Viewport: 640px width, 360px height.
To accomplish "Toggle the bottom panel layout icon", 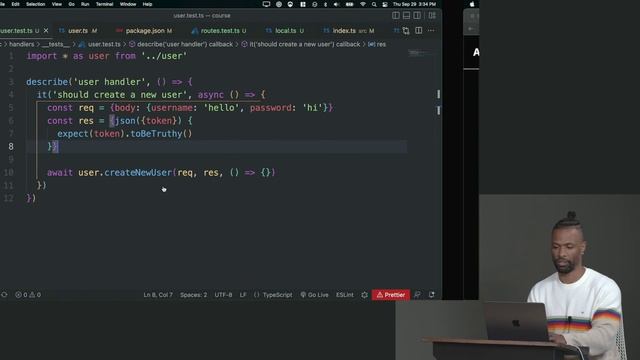I will pyautogui.click(x=407, y=16).
